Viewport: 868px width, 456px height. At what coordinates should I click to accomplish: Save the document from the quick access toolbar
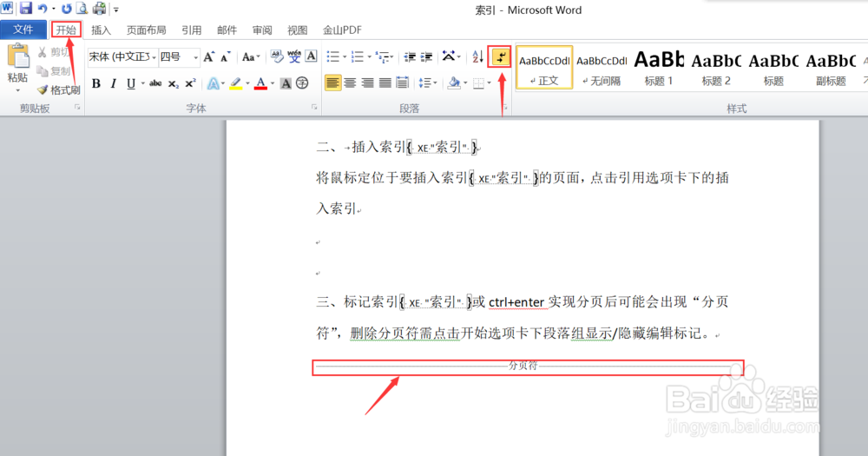[x=25, y=9]
